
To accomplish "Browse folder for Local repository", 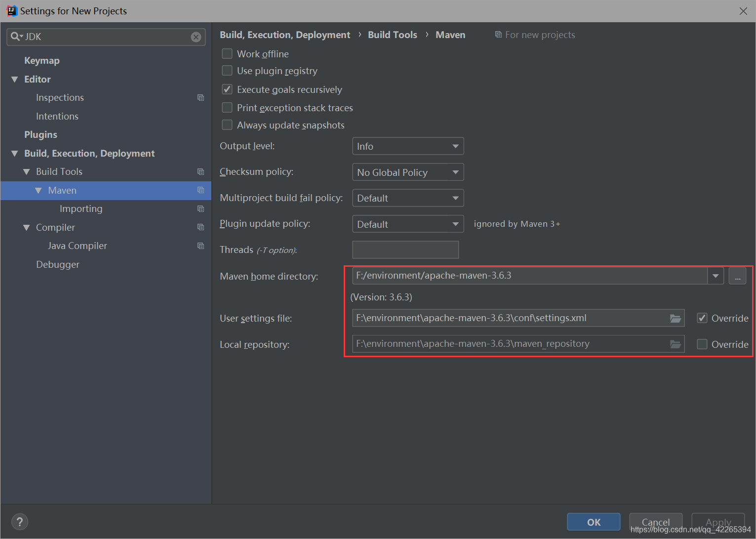I will [676, 344].
